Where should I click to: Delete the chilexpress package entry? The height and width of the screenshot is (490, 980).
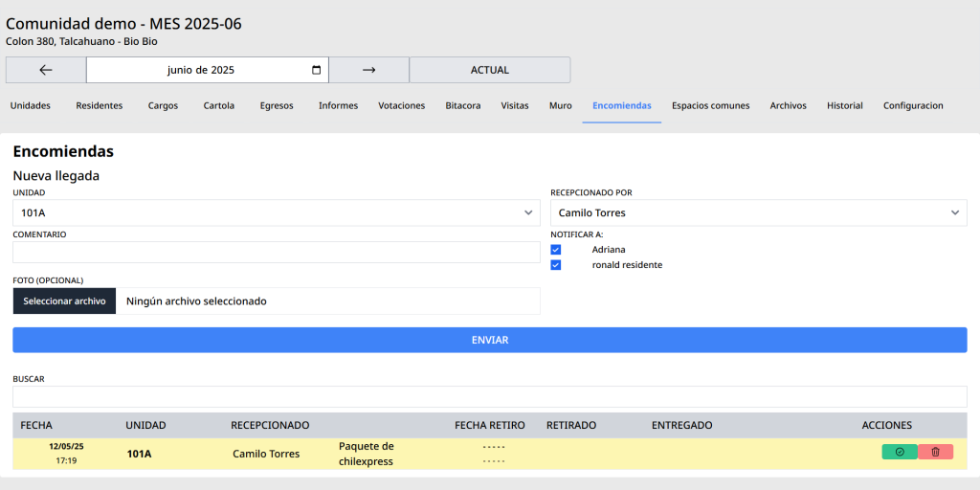point(935,452)
